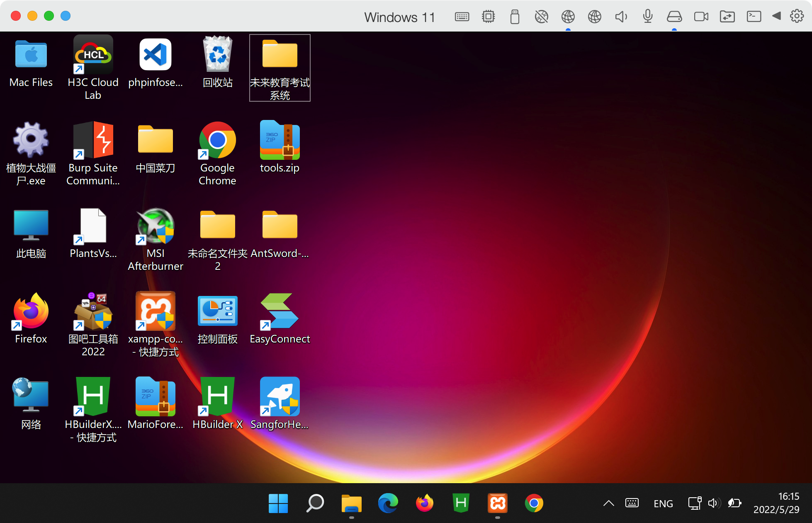Select the MSI Afterburner shortcut

point(156,227)
